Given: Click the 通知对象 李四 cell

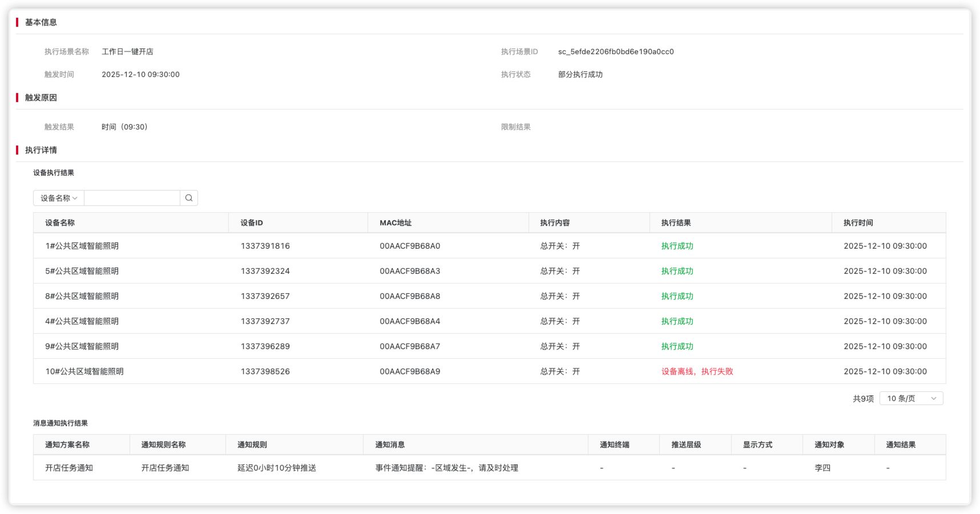Looking at the screenshot, I should pos(822,468).
